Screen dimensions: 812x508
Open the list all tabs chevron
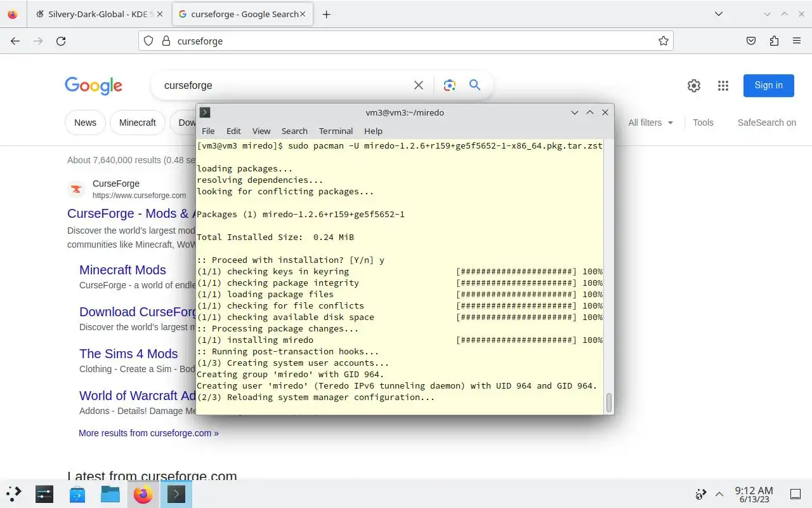(718, 14)
